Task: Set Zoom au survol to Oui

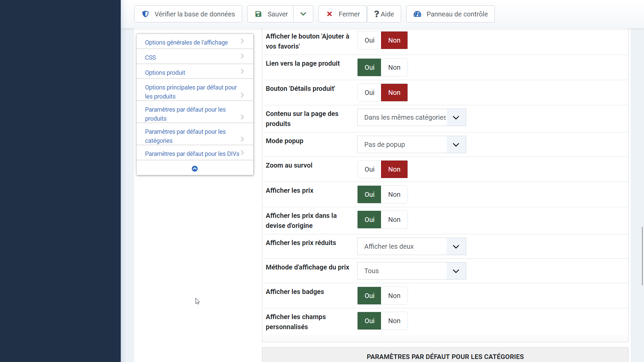Action: 369,169
